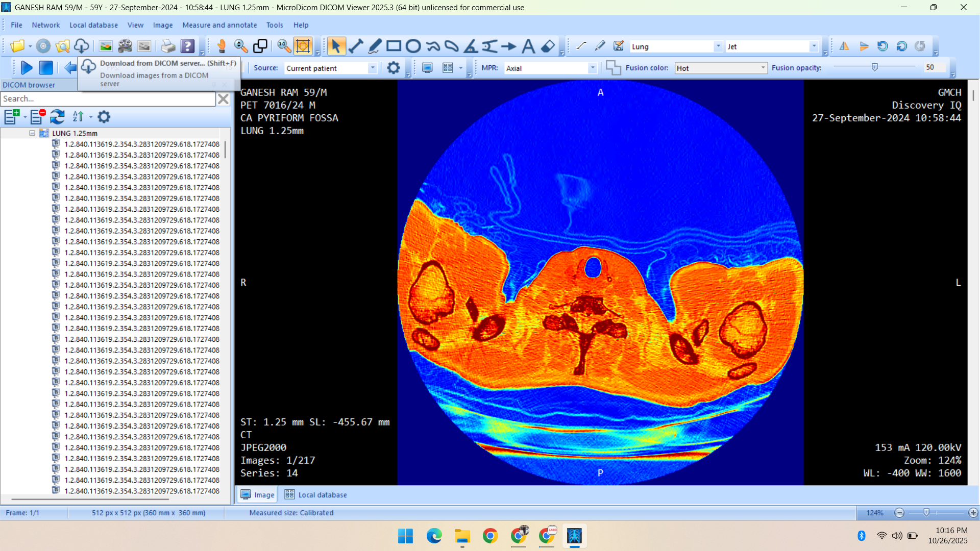Toggle the Fit to window button
The image size is (980, 551).
click(303, 46)
